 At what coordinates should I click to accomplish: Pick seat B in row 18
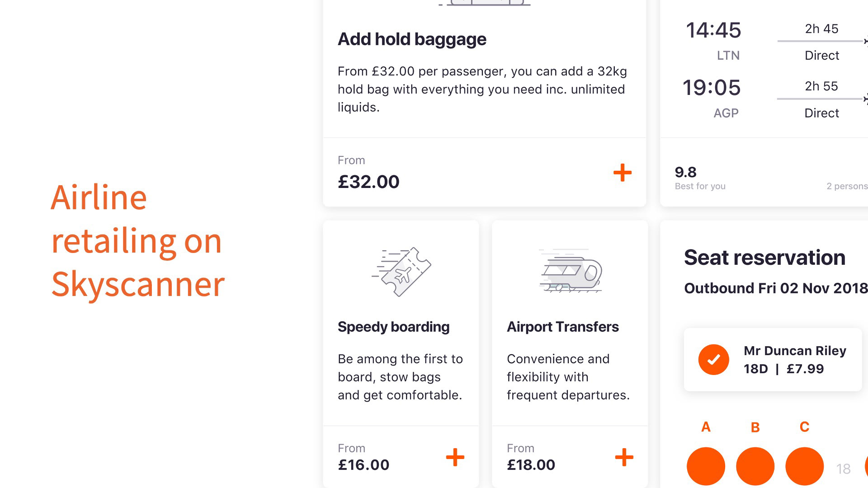(755, 466)
